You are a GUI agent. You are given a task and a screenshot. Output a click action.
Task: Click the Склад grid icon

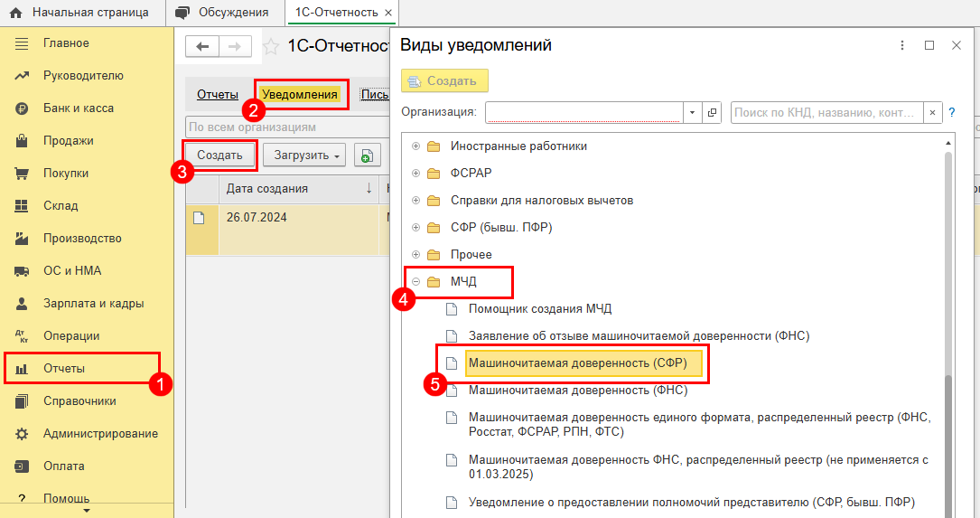click(x=22, y=206)
